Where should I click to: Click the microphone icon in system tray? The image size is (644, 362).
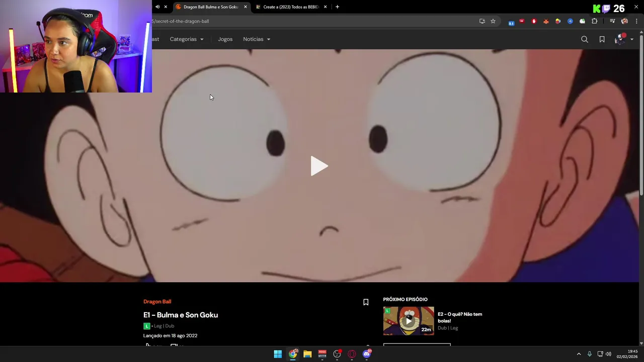[590, 354]
